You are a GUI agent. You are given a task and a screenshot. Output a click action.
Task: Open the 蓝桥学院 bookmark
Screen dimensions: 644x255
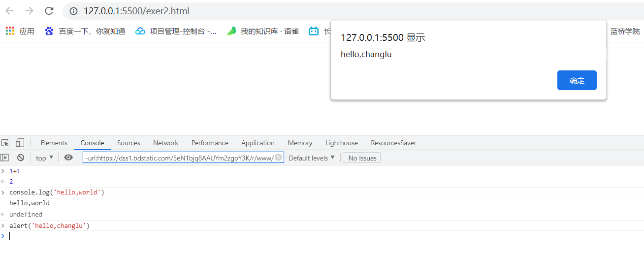(x=625, y=31)
